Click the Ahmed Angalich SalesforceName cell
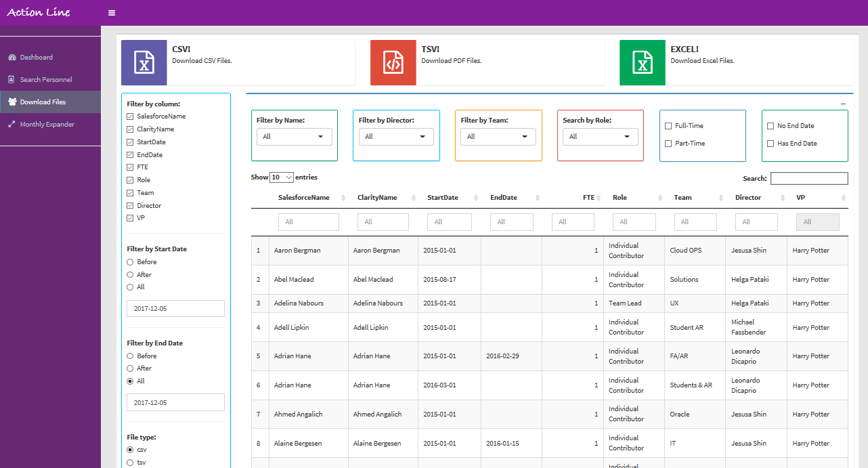The height and width of the screenshot is (468, 868). 309,414
